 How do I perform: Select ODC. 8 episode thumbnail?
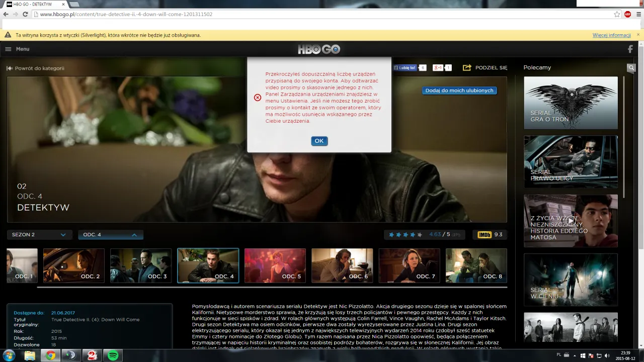(476, 265)
